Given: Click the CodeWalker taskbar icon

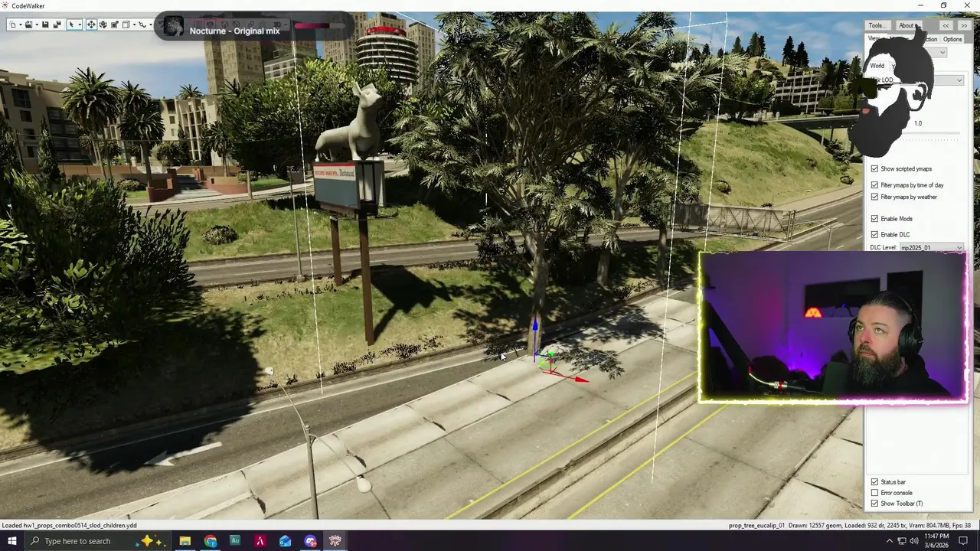Looking at the screenshot, I should point(335,541).
